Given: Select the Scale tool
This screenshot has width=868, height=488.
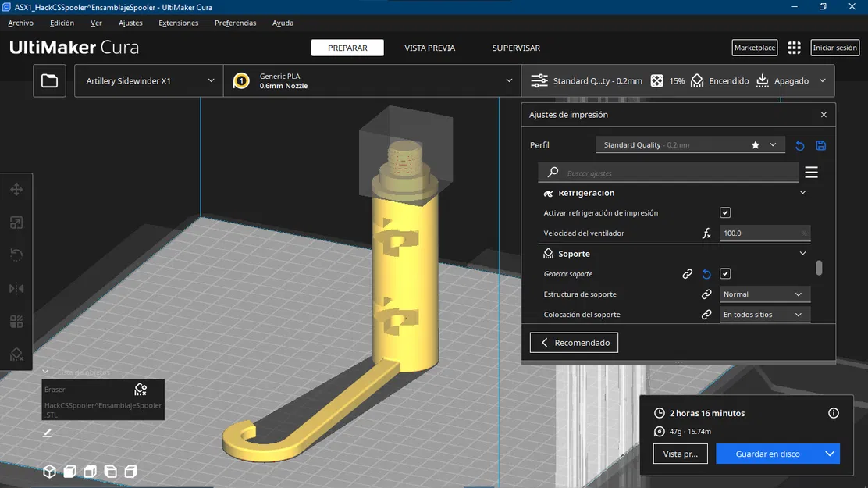Looking at the screenshot, I should coord(16,223).
